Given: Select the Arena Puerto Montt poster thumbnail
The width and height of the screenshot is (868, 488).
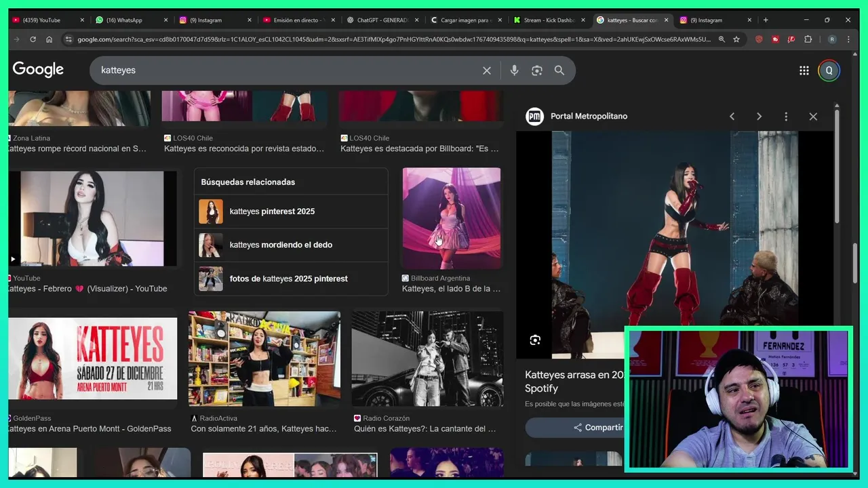Looking at the screenshot, I should [93, 359].
